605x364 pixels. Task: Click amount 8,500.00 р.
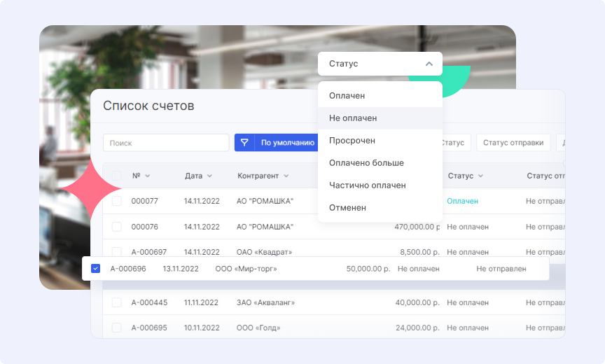[420, 252]
